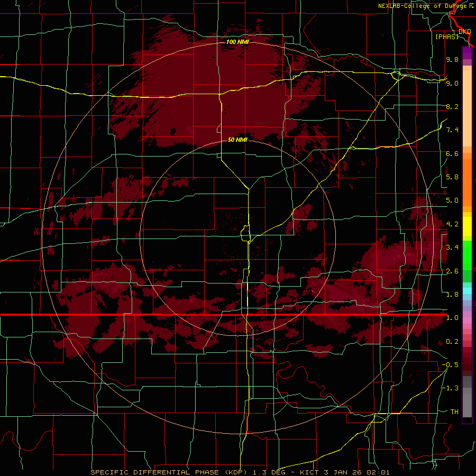
Task: Click the 7.4 scale value
Action: 452,130
